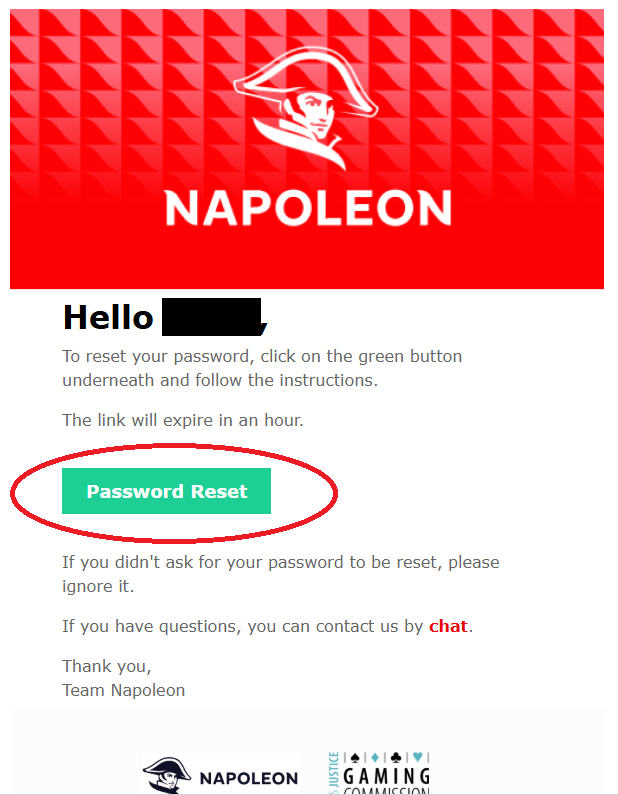Open the red chat link
618x795 pixels.
point(448,627)
